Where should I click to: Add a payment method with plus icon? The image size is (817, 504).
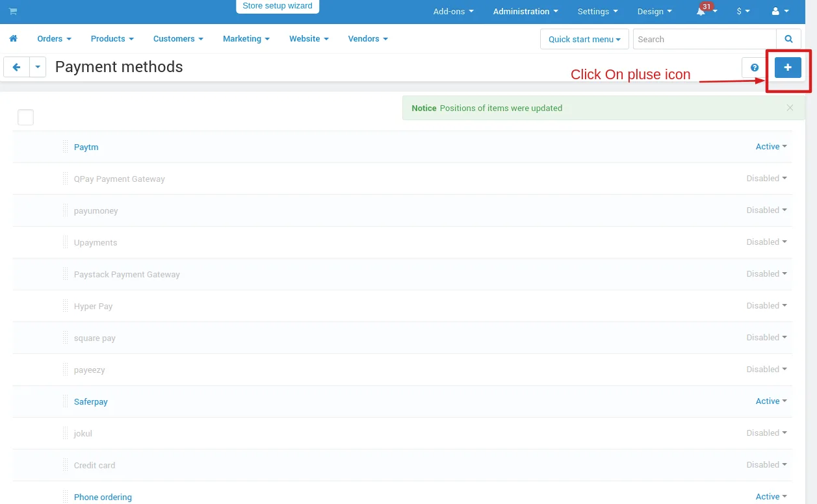tap(788, 68)
